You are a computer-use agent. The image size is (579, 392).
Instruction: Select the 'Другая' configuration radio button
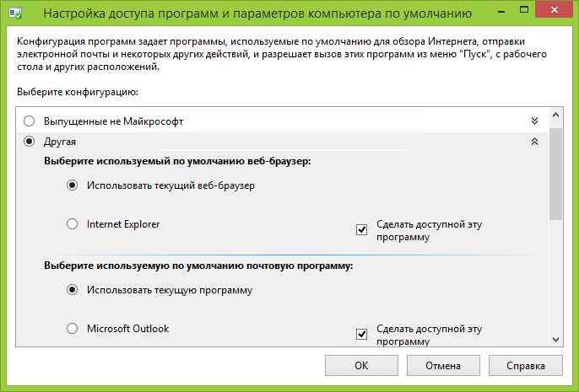click(x=30, y=142)
